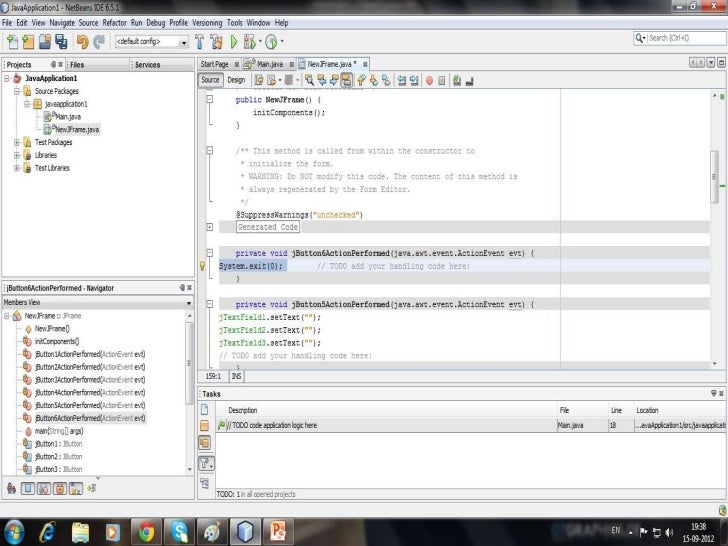Click the Run Main Project green arrow

[x=235, y=42]
